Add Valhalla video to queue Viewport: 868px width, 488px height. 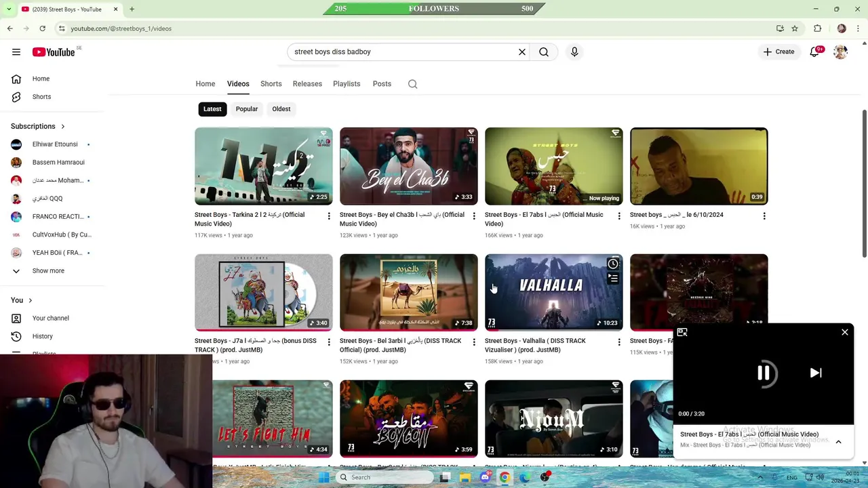pyautogui.click(x=613, y=278)
